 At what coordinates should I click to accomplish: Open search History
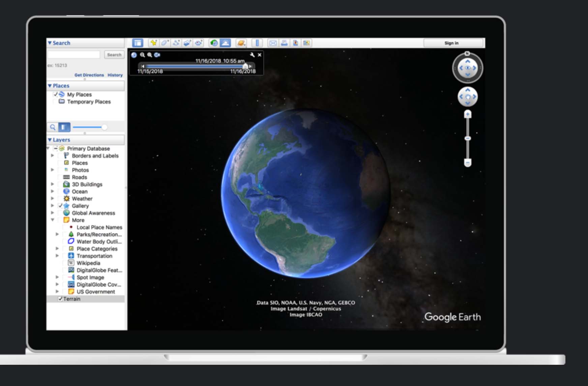click(115, 75)
